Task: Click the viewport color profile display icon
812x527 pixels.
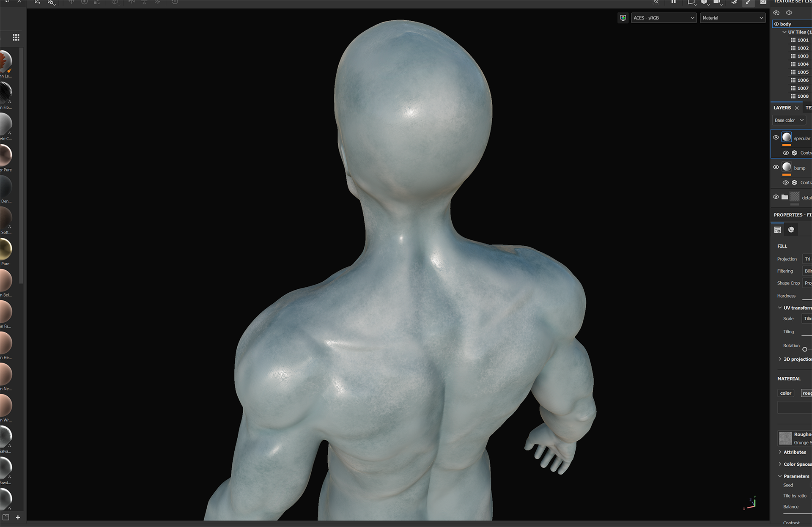Action: tap(623, 18)
